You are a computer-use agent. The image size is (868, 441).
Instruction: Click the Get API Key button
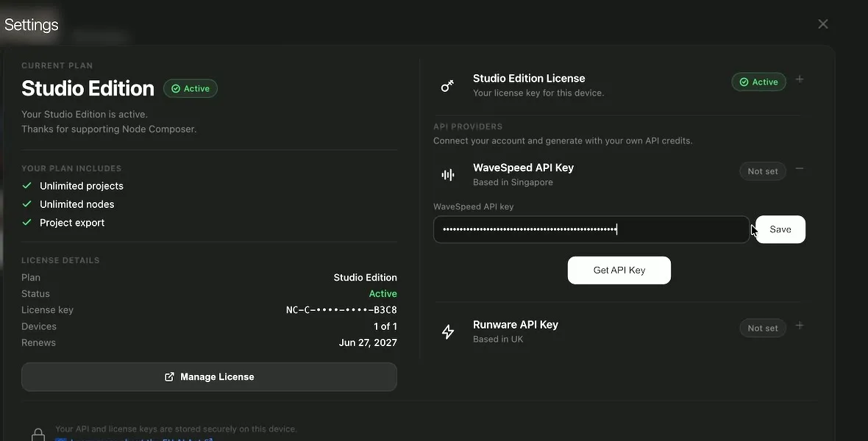pyautogui.click(x=619, y=270)
